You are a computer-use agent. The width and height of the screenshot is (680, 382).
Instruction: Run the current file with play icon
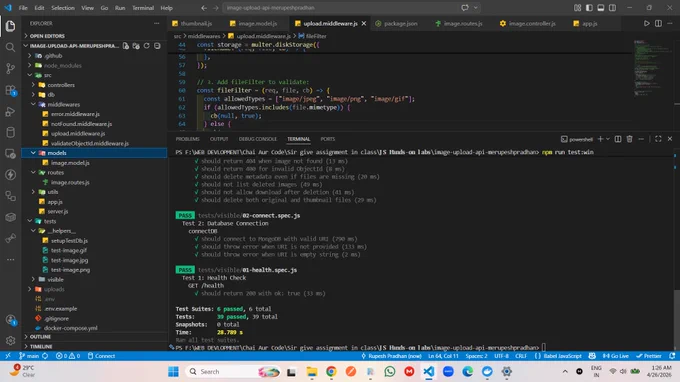pyautogui.click(x=646, y=23)
